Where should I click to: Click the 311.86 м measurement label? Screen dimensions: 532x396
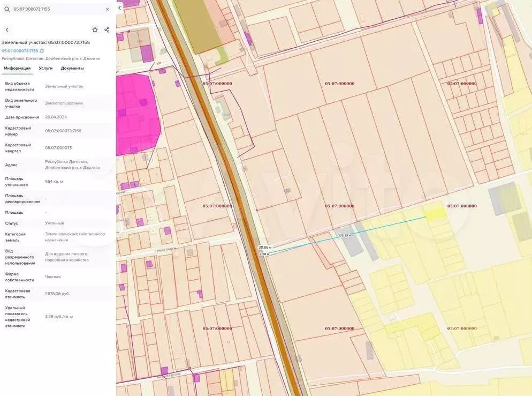coord(264,247)
